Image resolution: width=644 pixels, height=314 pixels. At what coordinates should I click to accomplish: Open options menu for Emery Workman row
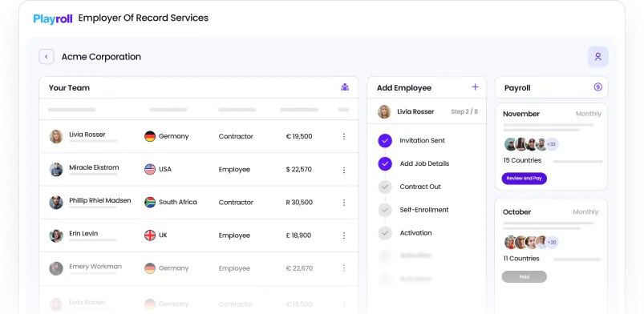pyautogui.click(x=344, y=268)
